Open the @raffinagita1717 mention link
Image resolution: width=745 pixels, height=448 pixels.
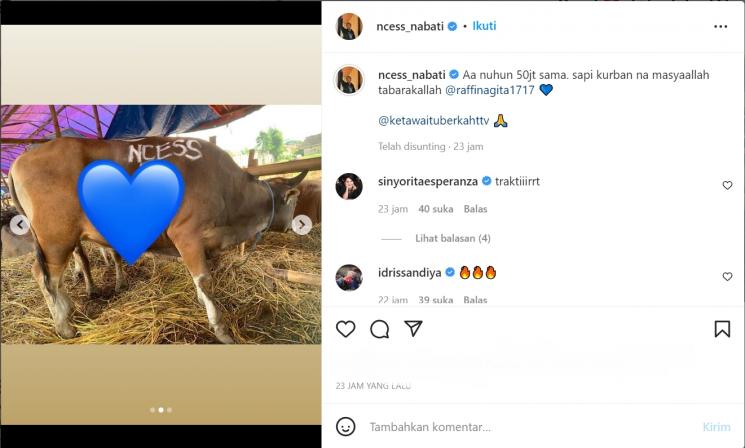coord(490,90)
